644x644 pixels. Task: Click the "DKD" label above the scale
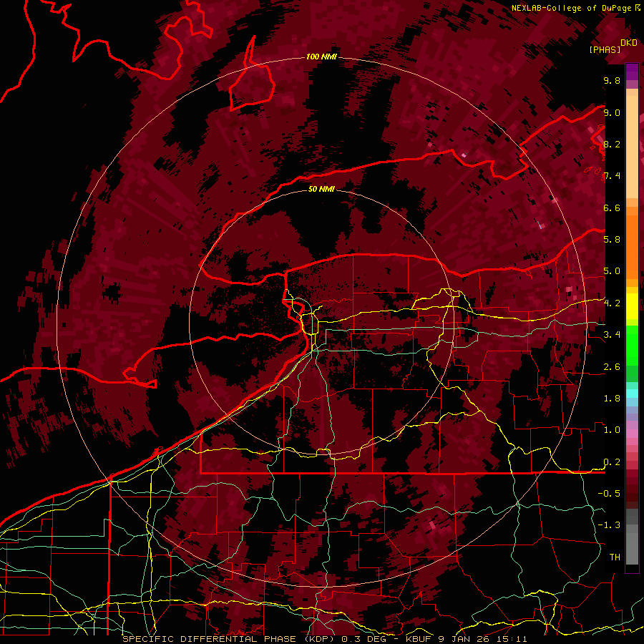click(629, 43)
